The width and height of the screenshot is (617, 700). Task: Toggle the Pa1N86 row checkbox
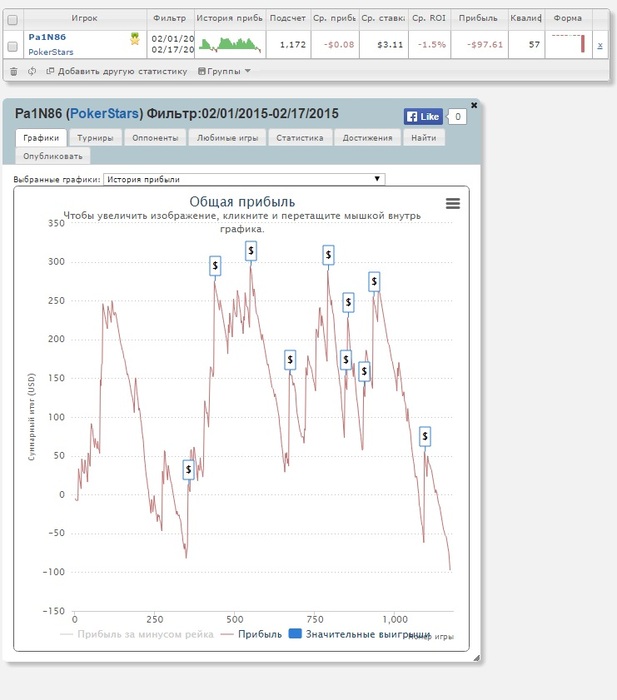coord(13,46)
